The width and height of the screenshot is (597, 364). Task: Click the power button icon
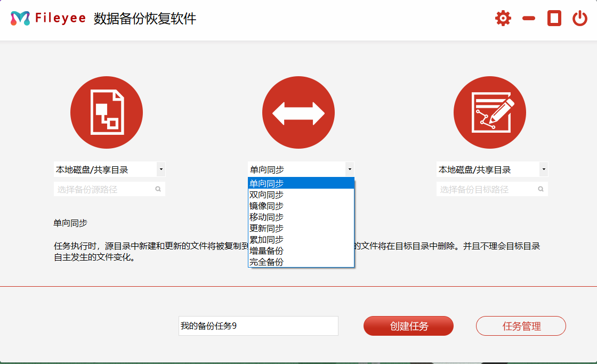(x=580, y=18)
